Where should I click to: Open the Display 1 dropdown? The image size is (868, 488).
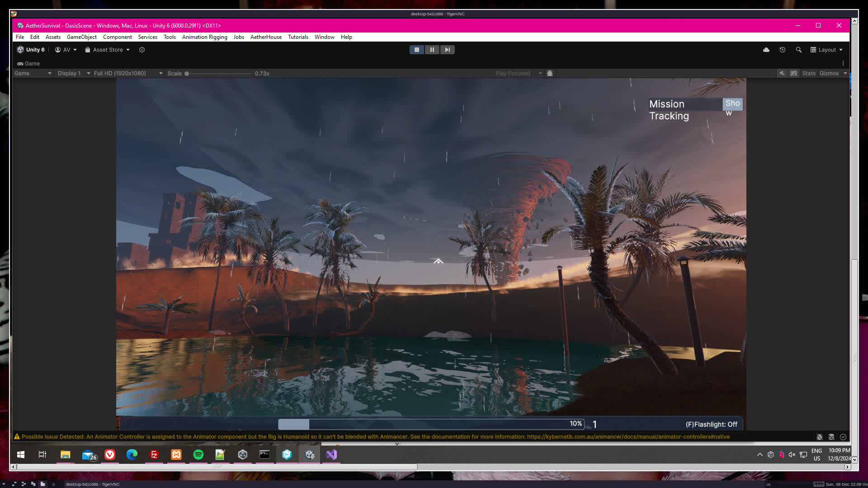(73, 73)
